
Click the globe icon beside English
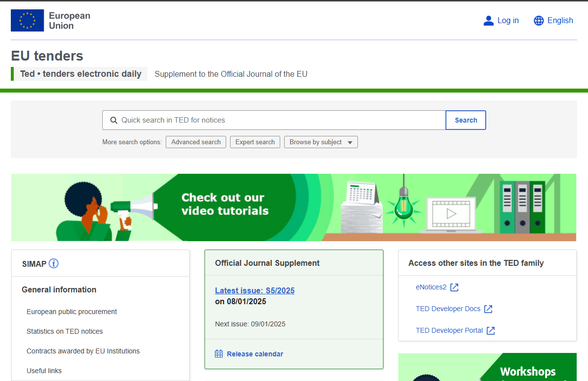tap(538, 21)
